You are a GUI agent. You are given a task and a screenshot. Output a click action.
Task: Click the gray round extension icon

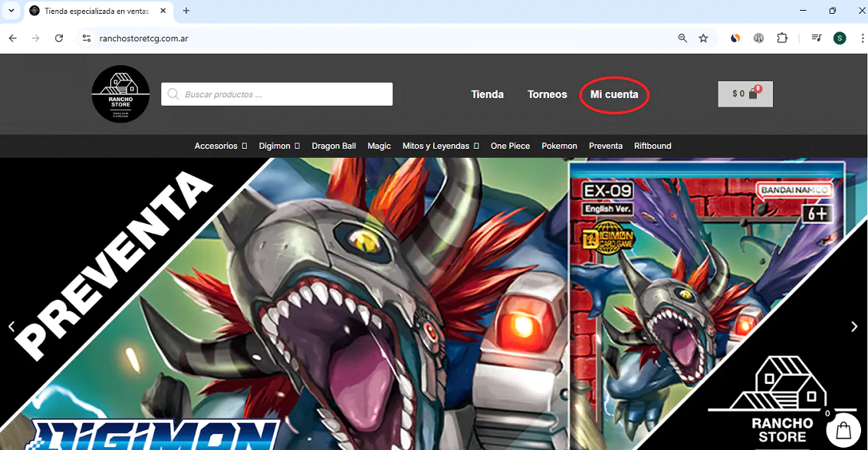[758, 38]
